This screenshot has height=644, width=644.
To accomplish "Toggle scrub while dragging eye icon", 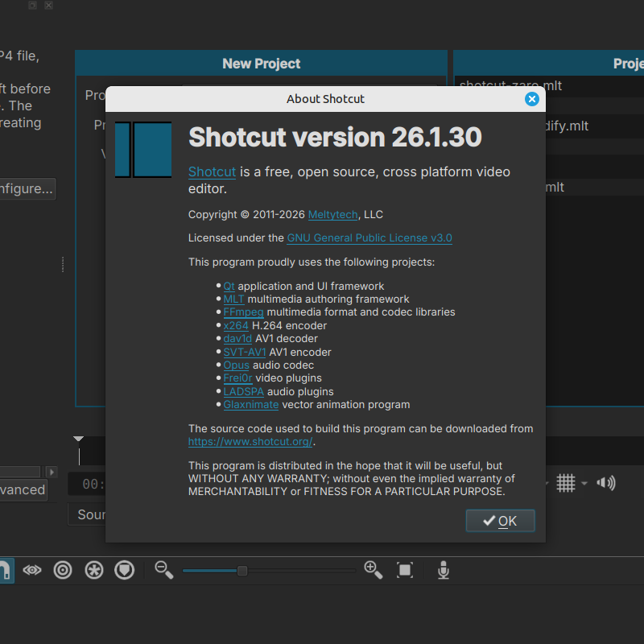I will (x=32, y=571).
